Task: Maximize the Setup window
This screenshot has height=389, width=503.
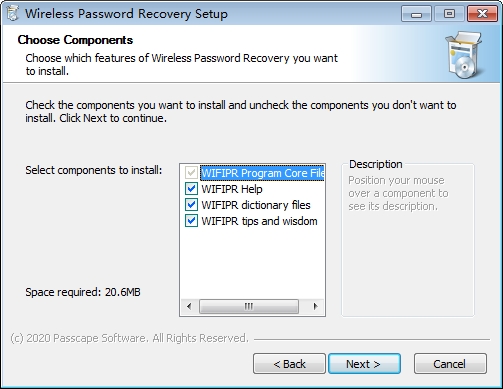Action: pos(449,14)
